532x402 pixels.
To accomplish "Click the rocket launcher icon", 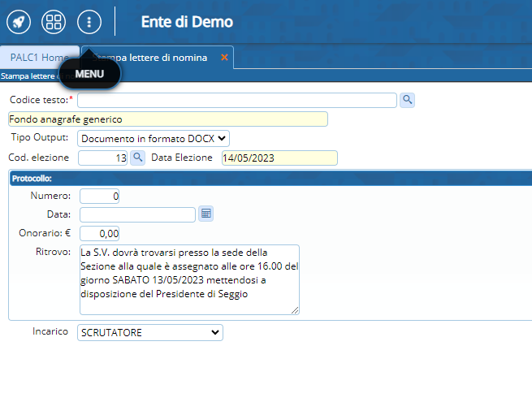I will (19, 22).
